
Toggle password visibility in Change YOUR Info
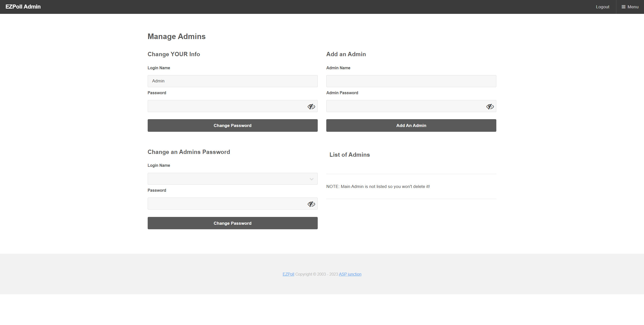pyautogui.click(x=311, y=107)
